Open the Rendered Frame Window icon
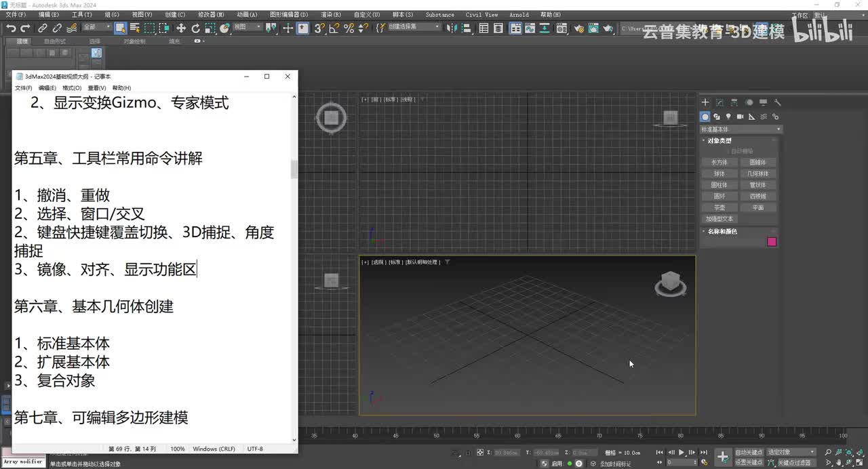Screen dimensions: 868x469 point(593,28)
